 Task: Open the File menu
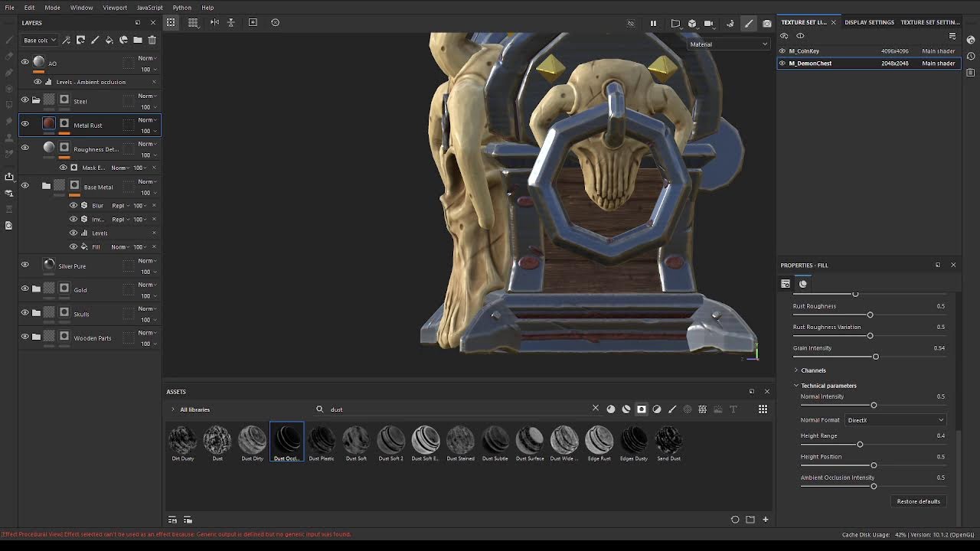click(x=10, y=8)
